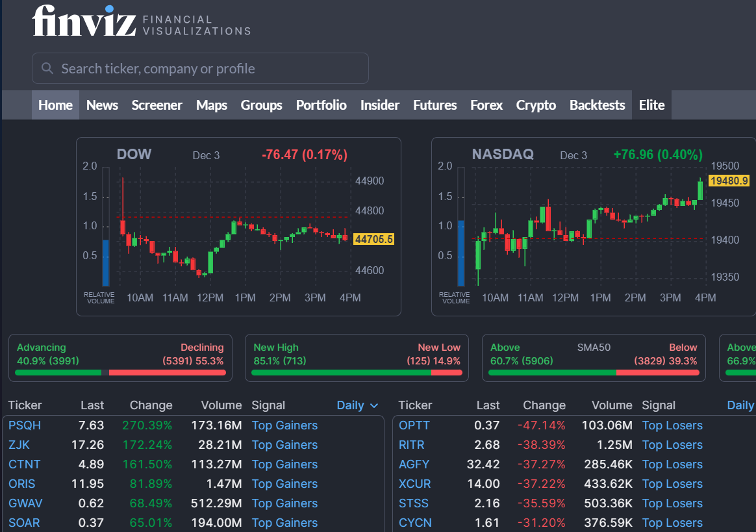This screenshot has width=756, height=532.
Task: Open ticker ZJK
Action: (19, 445)
